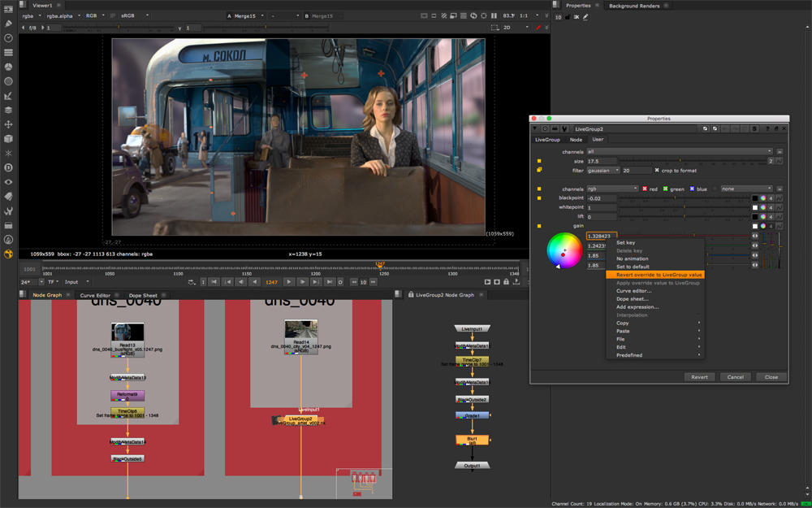Open the rgb channels dropdown

[612, 189]
